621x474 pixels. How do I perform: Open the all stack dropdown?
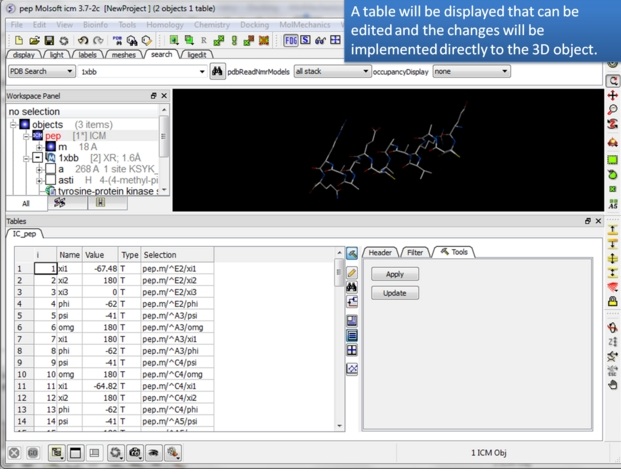tap(332, 71)
